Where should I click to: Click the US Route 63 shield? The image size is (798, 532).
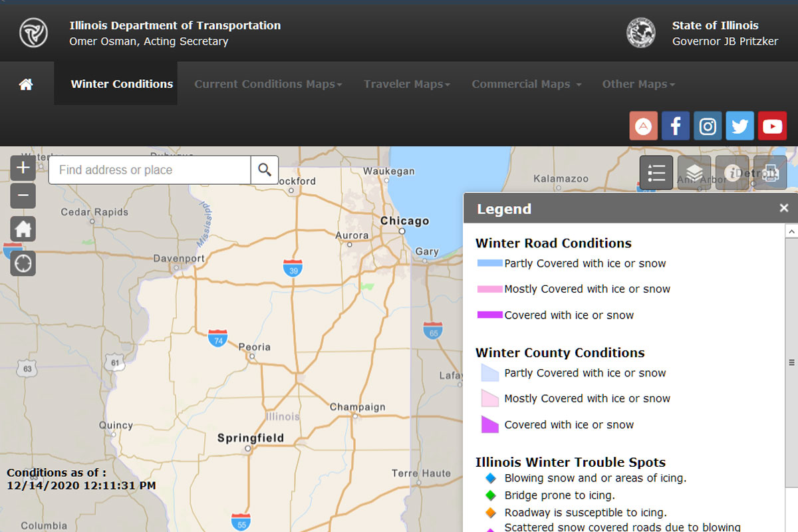[x=27, y=368]
